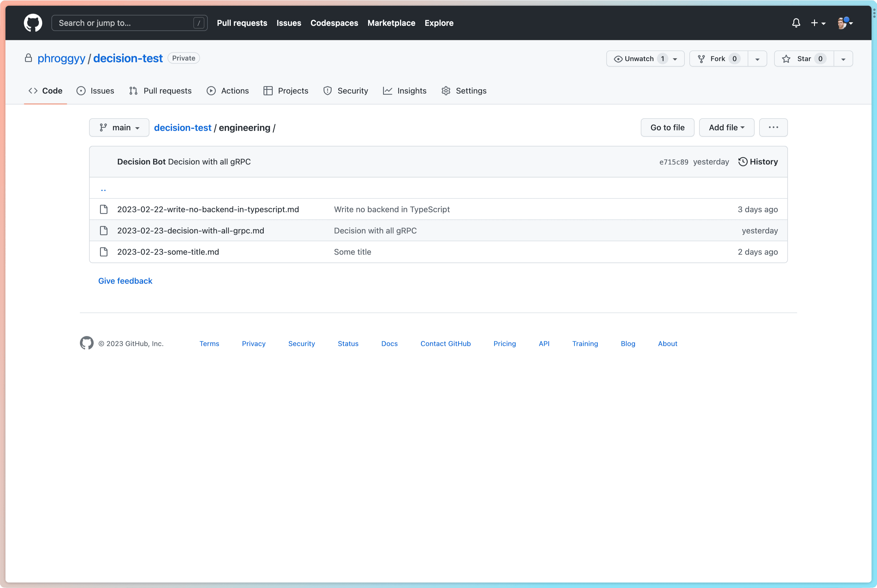Open commit Write no backend in TypeScript

[x=392, y=209]
